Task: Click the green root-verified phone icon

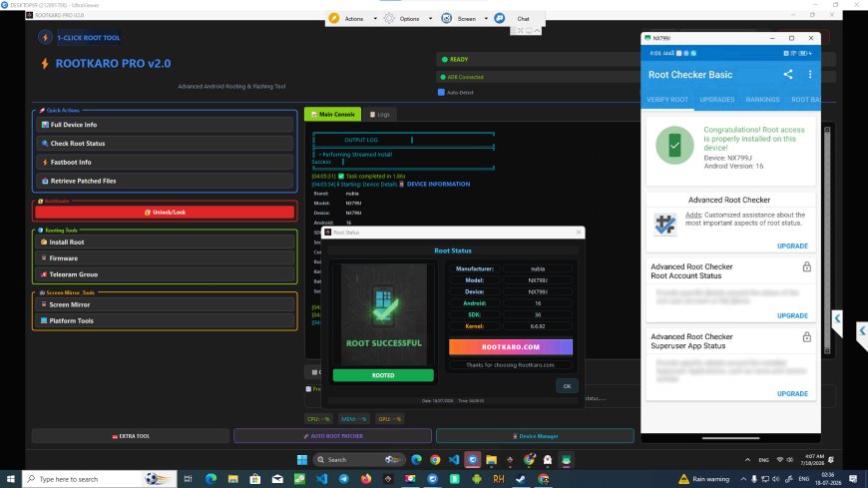Action: coord(674,145)
